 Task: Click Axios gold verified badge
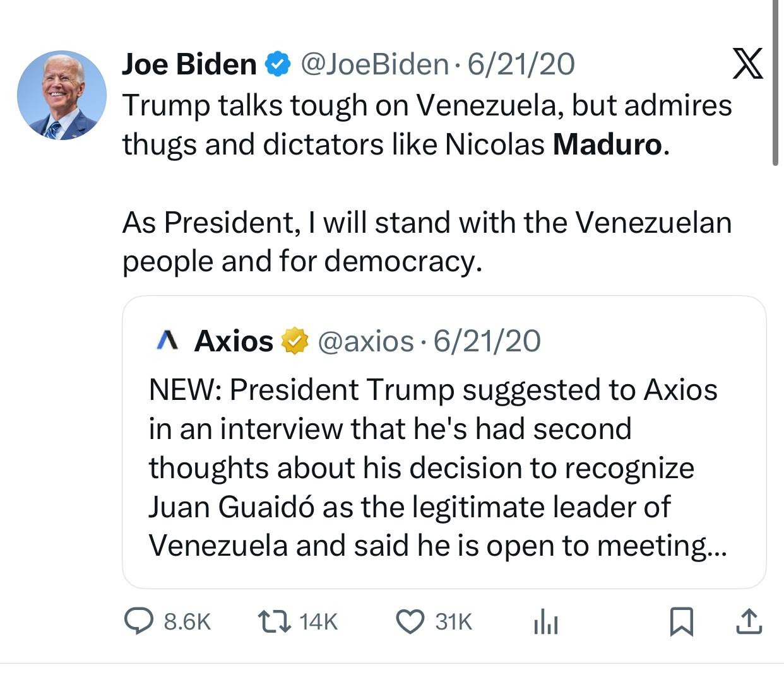294,341
